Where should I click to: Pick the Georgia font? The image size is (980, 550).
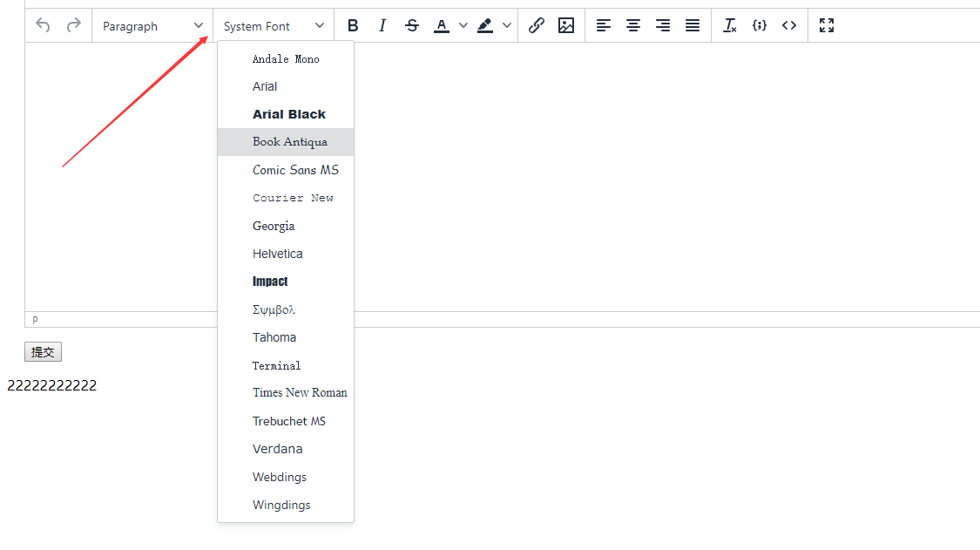pyautogui.click(x=286, y=226)
